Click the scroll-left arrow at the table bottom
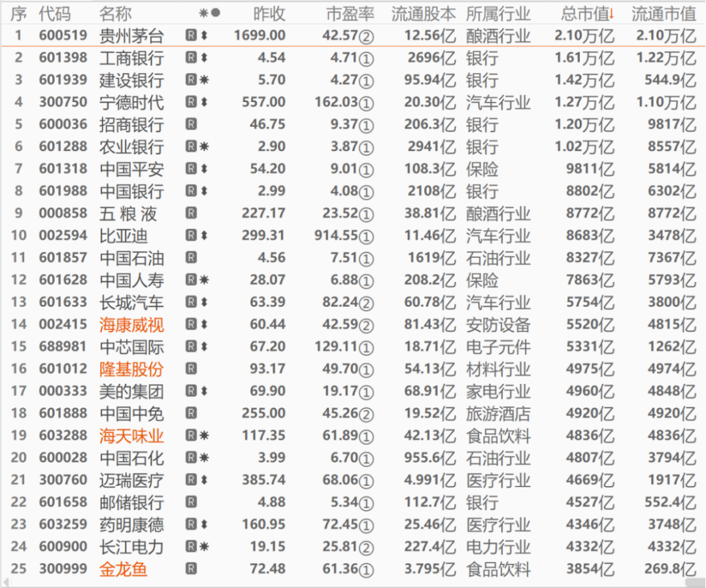Screen dimensions: 706x588 (5, 583)
